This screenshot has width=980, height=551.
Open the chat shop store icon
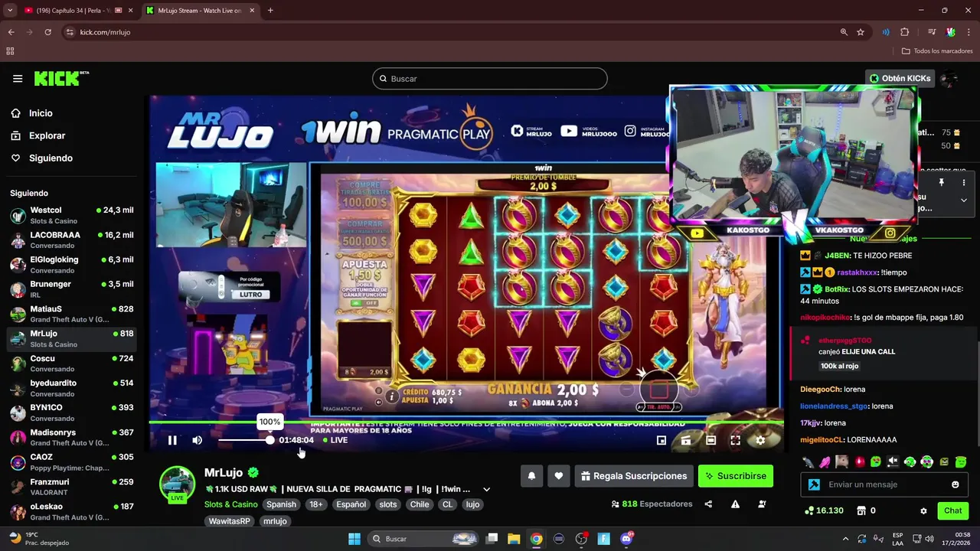pyautogui.click(x=861, y=510)
